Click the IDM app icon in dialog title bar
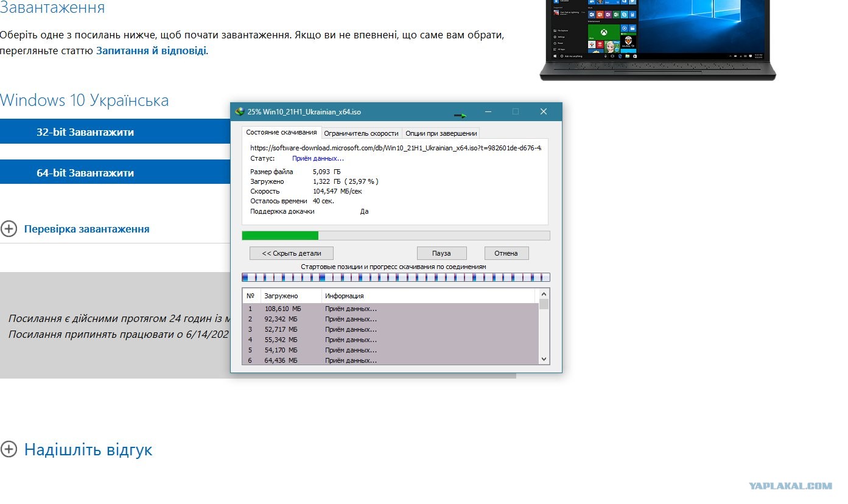The width and height of the screenshot is (848, 504). (x=240, y=112)
